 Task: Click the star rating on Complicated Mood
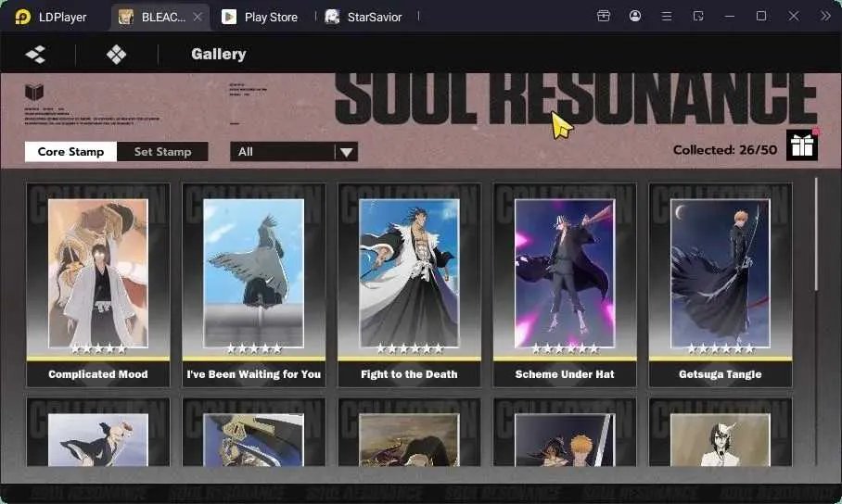[x=98, y=349]
